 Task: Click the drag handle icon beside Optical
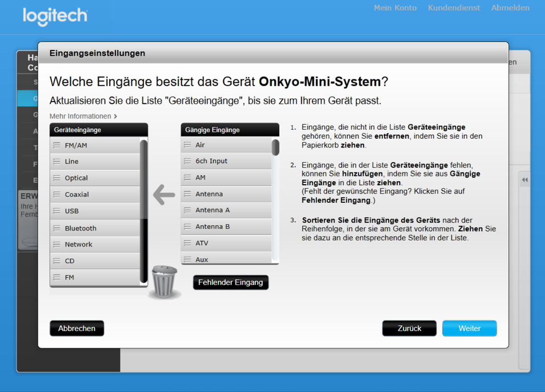[x=56, y=178]
